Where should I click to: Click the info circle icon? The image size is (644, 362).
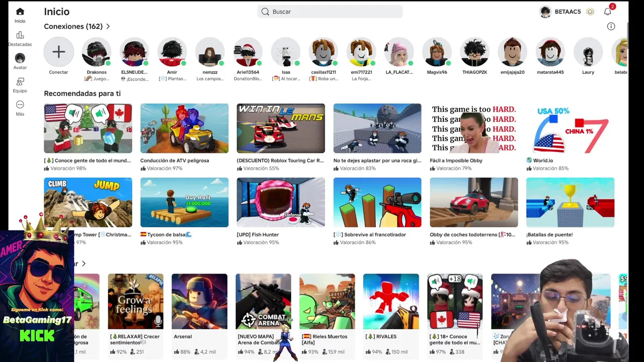click(611, 26)
